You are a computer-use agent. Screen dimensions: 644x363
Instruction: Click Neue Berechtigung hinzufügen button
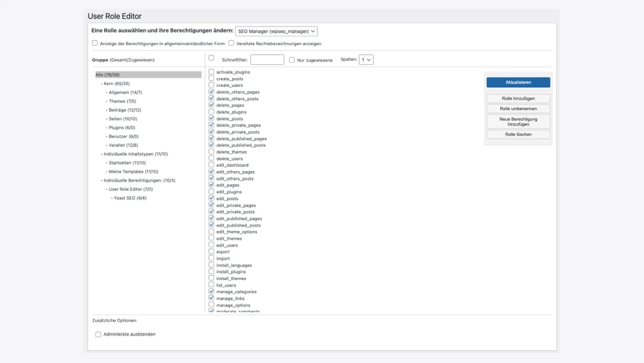pos(518,121)
